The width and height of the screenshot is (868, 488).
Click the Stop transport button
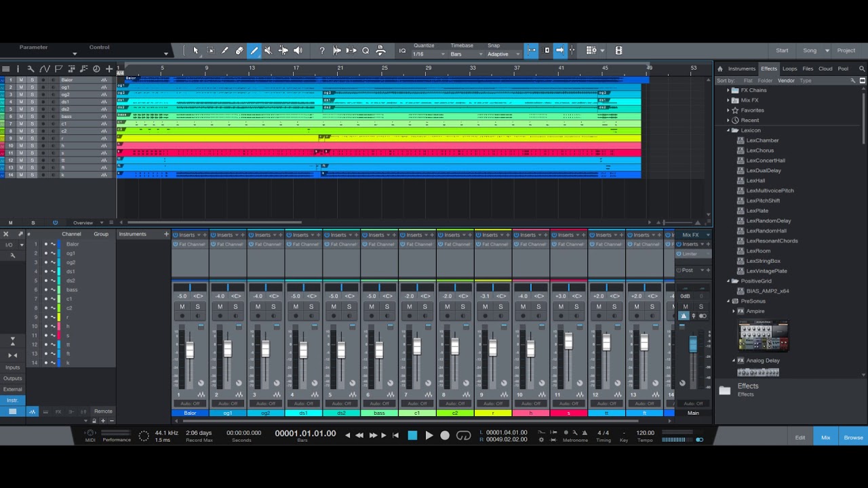412,435
